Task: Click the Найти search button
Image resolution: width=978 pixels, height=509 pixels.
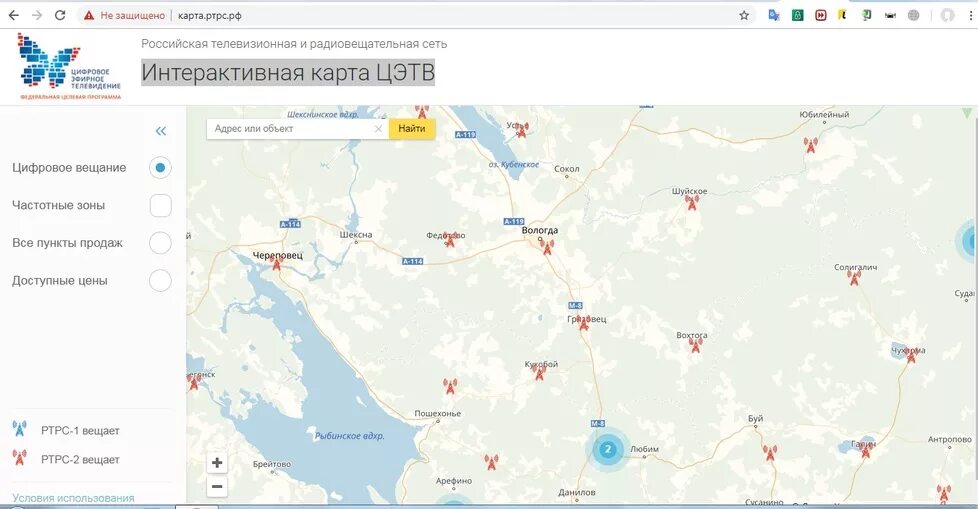Action: point(412,128)
